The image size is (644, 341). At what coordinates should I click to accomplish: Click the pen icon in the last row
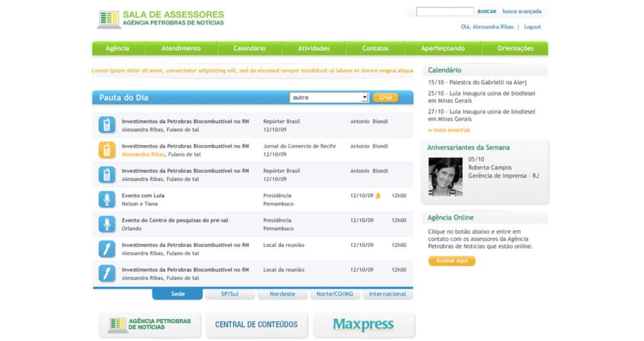coord(107,273)
